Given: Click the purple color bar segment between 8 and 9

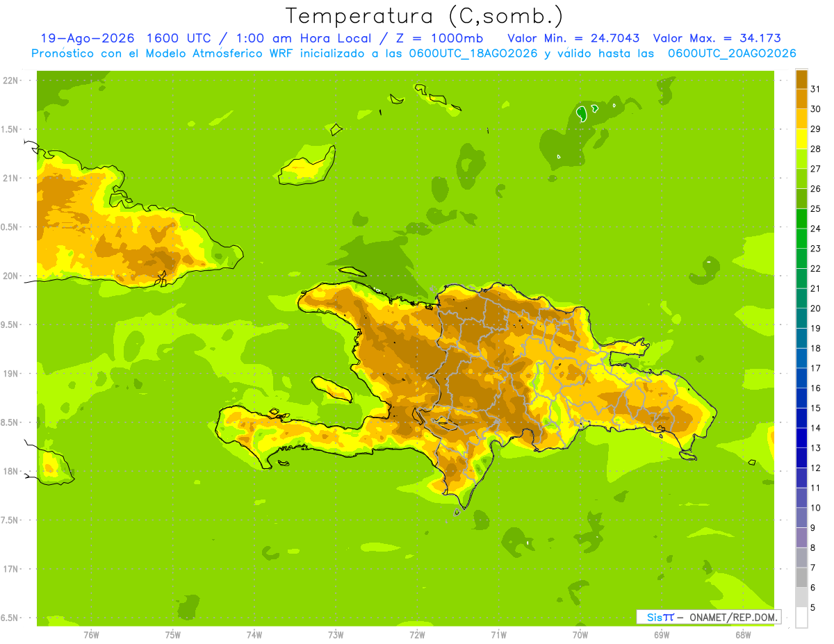Looking at the screenshot, I should tap(801, 538).
